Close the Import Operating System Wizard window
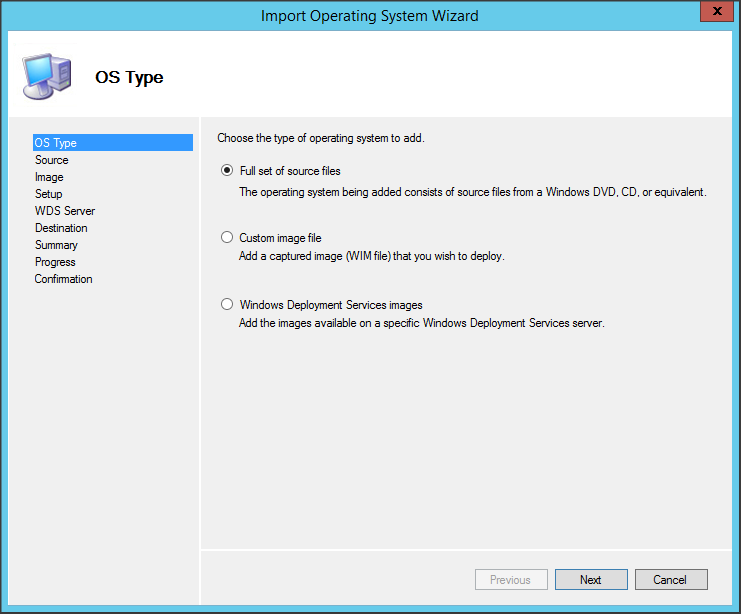The image size is (741, 614). 712,13
